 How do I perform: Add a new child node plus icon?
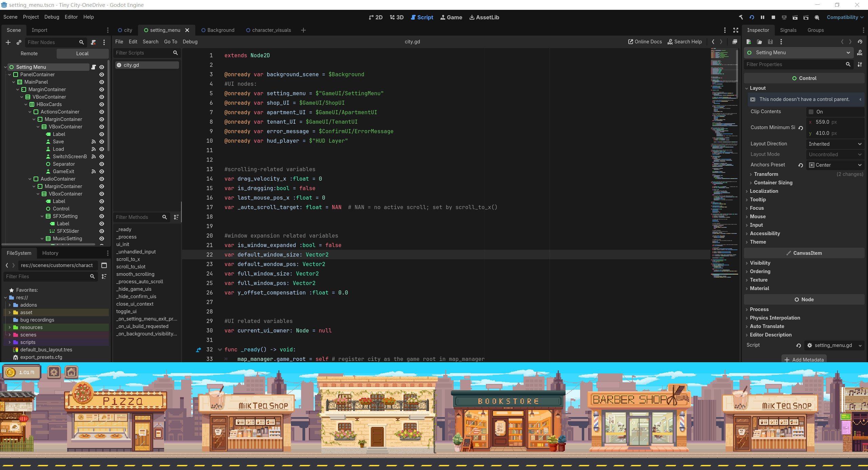click(8, 42)
